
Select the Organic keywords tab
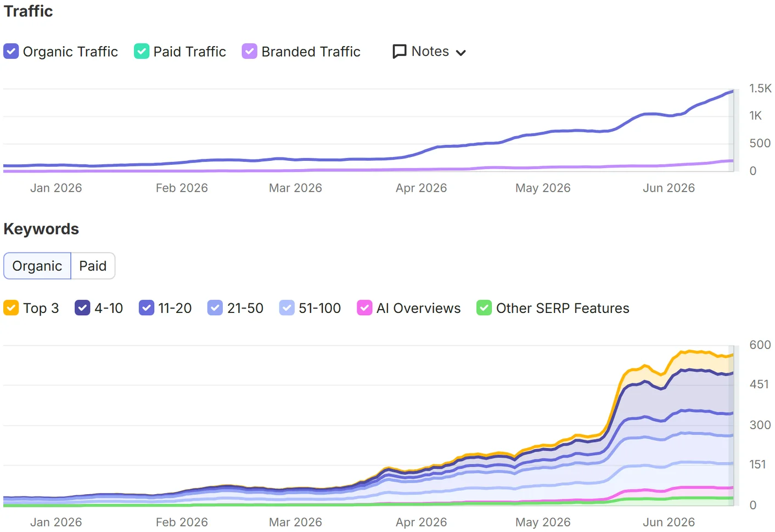point(37,266)
